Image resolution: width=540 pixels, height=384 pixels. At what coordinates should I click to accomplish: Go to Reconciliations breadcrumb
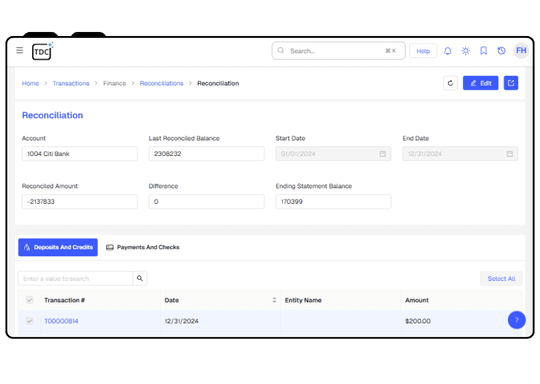click(x=162, y=83)
